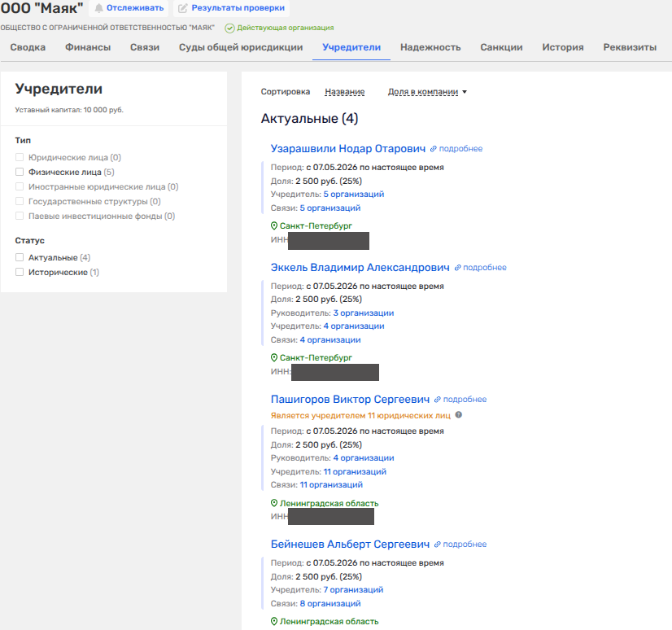This screenshot has width=672, height=630.
Task: Open Эккель's Связи 4 организации link
Action: tap(330, 340)
